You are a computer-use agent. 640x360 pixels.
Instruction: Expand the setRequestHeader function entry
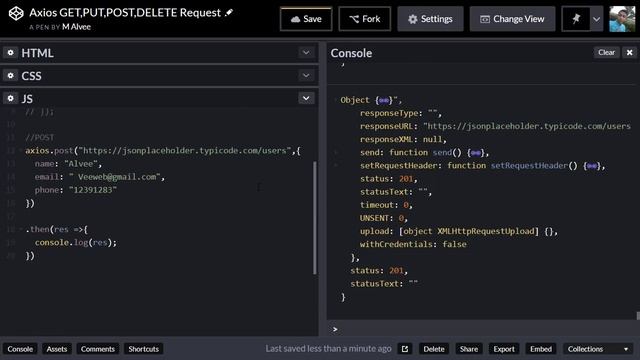click(336, 165)
